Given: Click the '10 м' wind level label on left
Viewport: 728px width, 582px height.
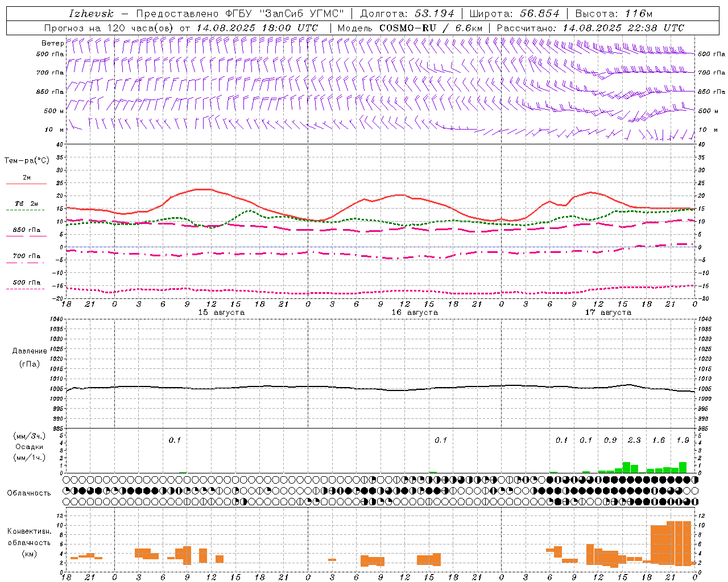Looking at the screenshot, I should click(x=55, y=130).
